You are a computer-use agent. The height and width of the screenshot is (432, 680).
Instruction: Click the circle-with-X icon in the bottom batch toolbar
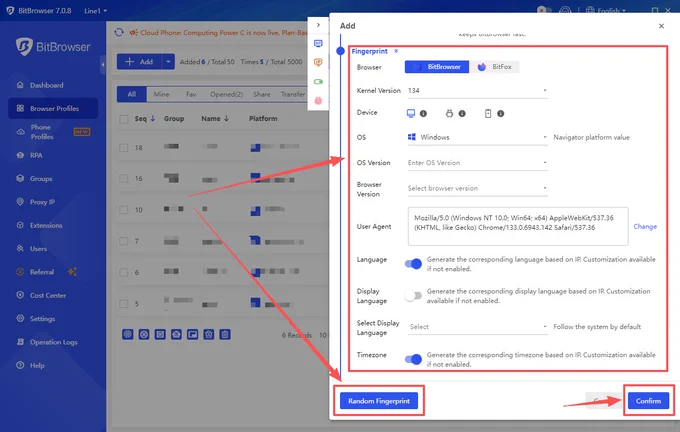(144, 334)
